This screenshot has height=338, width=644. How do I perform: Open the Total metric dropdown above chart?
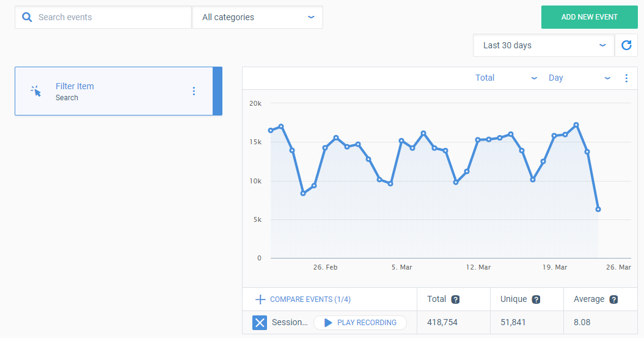(506, 78)
